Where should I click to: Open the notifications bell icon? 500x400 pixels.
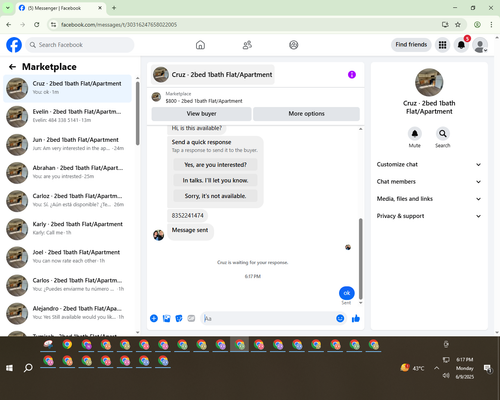tap(461, 45)
